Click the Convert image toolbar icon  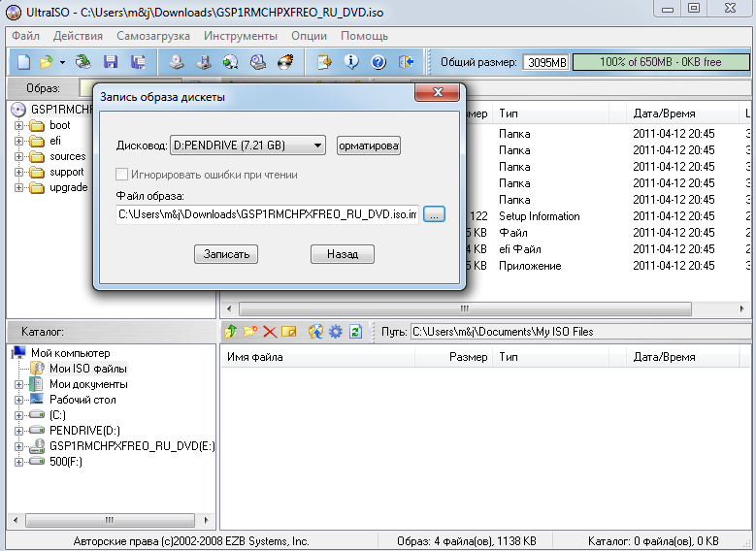[x=231, y=62]
